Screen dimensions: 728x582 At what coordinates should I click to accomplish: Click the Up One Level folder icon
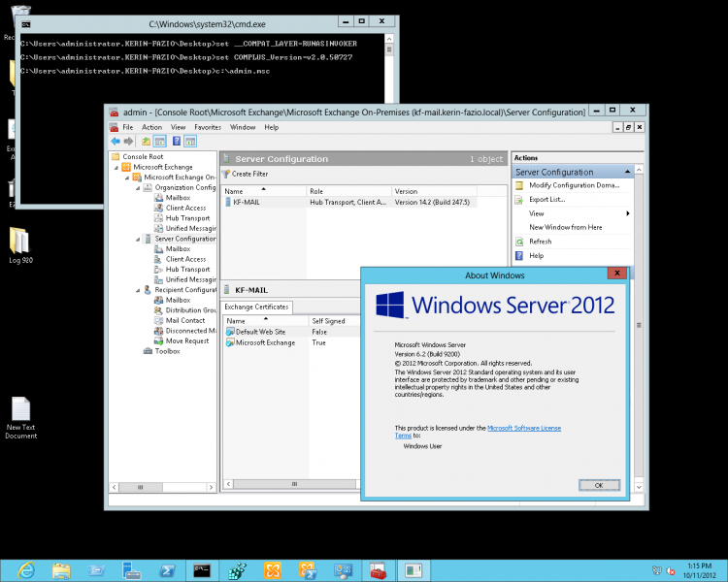click(x=146, y=141)
